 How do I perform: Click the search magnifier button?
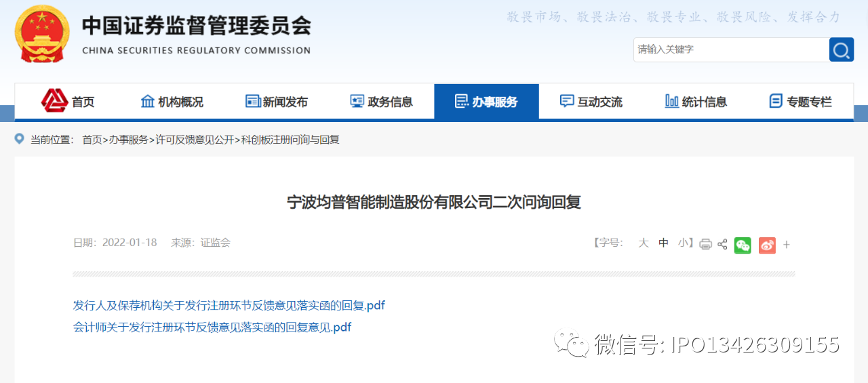pyautogui.click(x=841, y=49)
